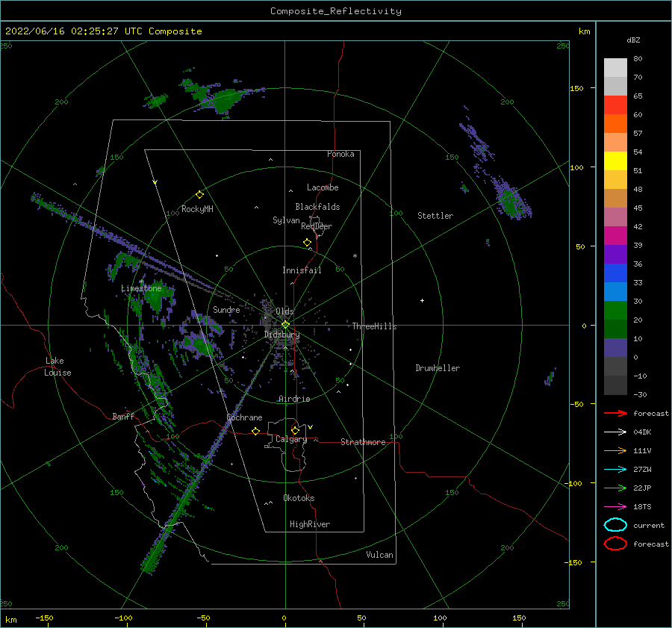Click the 0 tick on bottom axis
This screenshot has width=672, height=628.
[284, 618]
